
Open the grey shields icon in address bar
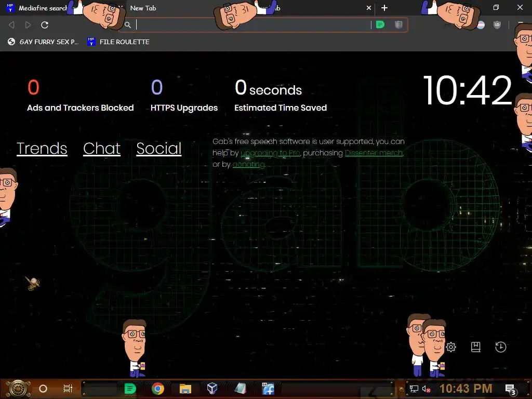(398, 25)
